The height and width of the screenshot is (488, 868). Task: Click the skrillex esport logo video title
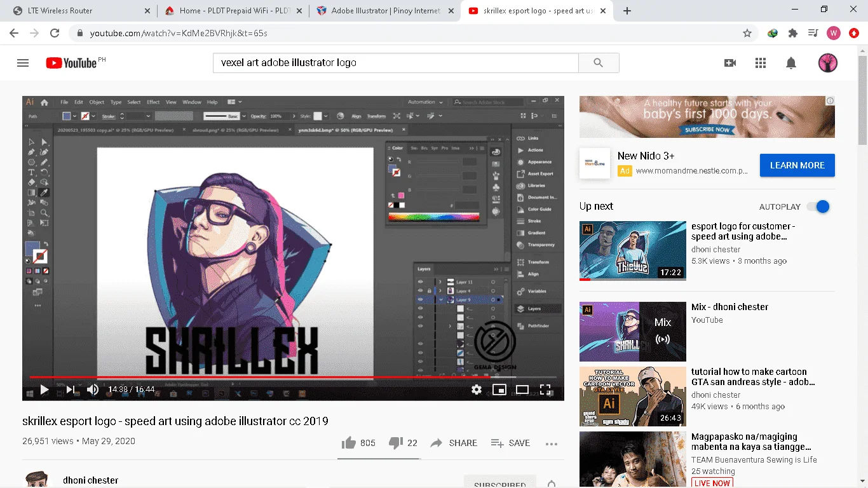click(x=175, y=421)
